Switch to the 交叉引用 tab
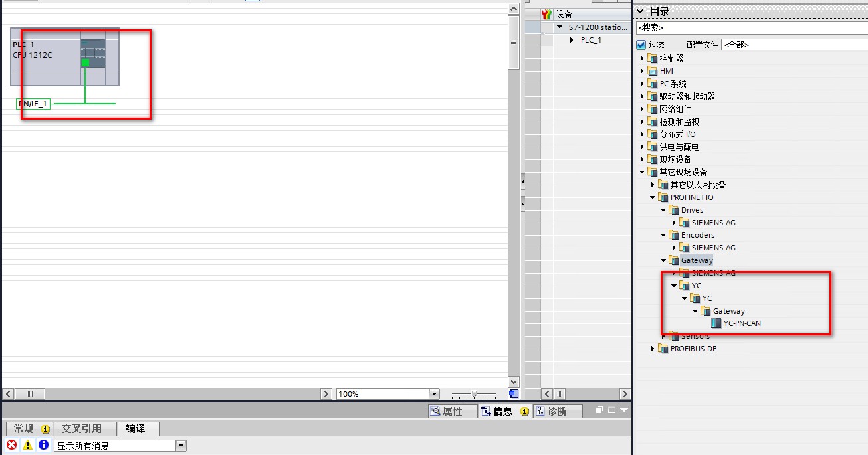The height and width of the screenshot is (455, 868). [x=82, y=429]
